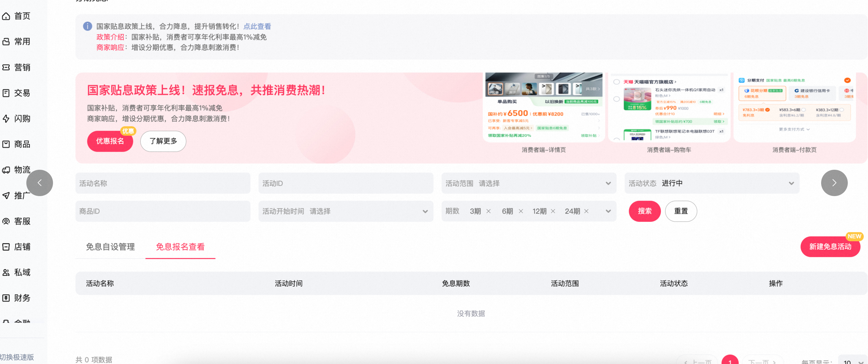Click the 操作 column header
This screenshot has height=364, width=868.
tap(776, 284)
